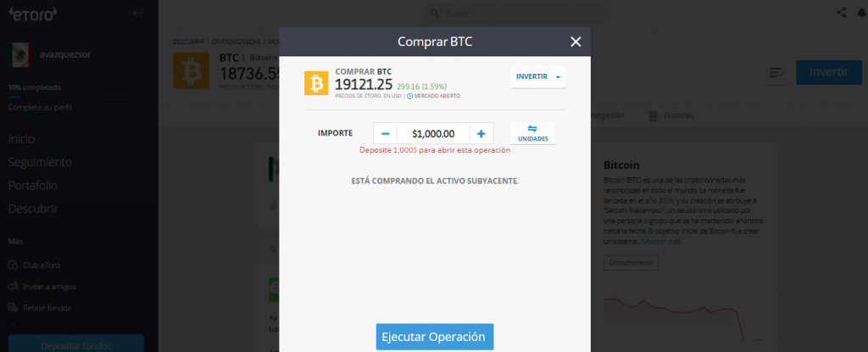Click the Retirar fondos icon
Viewport: 868px width, 352px height.
pos(12,308)
